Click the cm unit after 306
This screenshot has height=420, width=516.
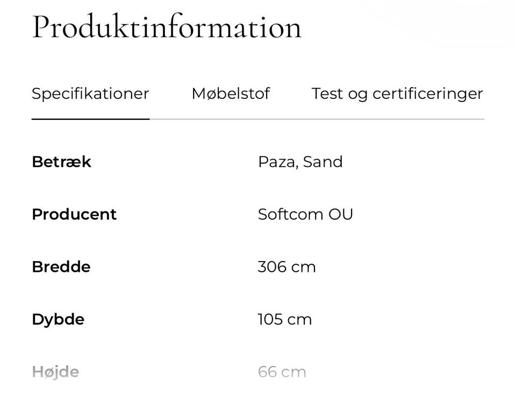[x=303, y=267]
